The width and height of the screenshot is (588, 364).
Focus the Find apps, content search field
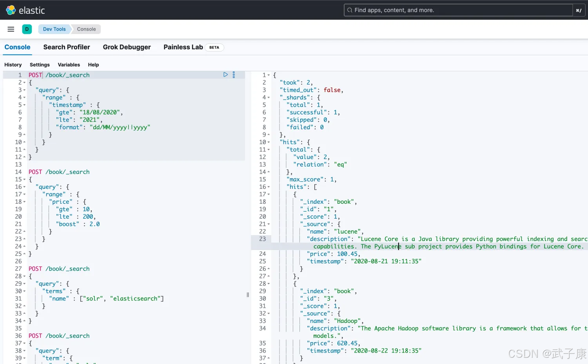[459, 10]
